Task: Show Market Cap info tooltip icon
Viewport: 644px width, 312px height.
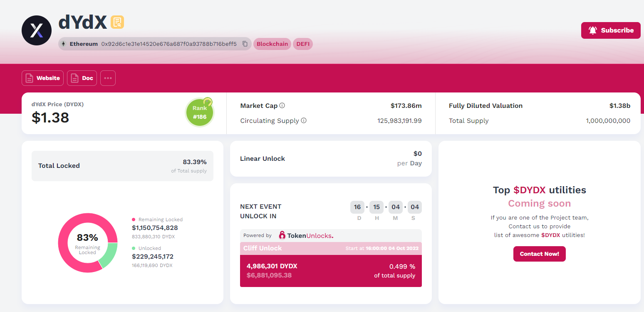Action: pos(282,106)
